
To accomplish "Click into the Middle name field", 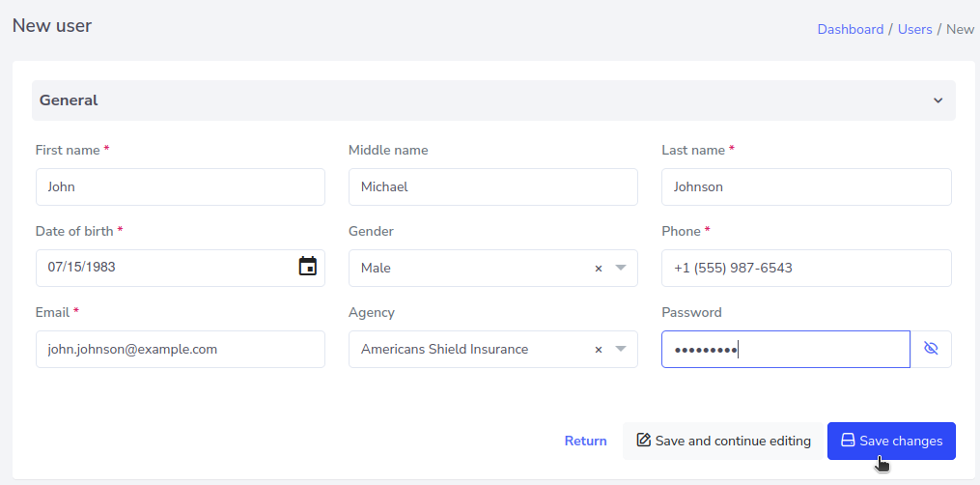I will pos(492,186).
